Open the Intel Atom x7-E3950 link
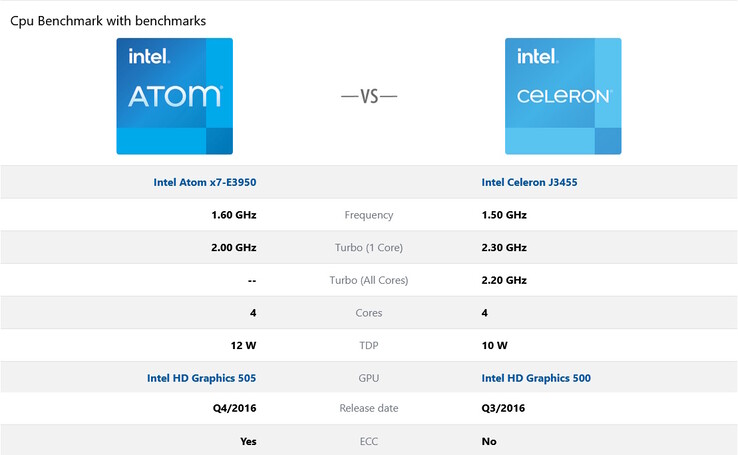The image size is (738, 455). click(205, 182)
